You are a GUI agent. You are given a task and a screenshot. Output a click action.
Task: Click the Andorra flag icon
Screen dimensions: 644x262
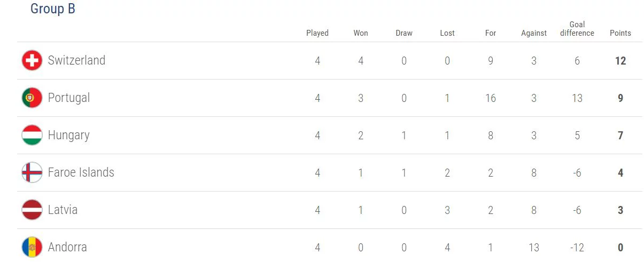[x=32, y=248]
